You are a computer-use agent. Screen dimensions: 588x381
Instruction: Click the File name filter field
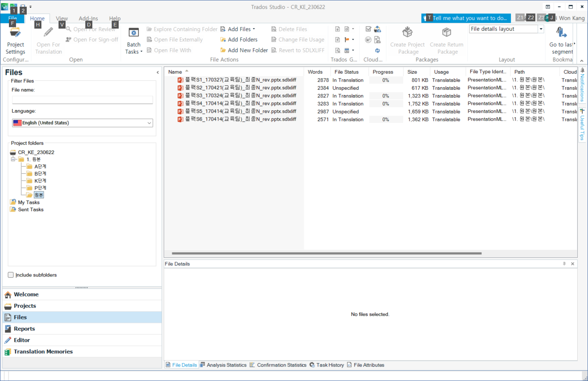[83, 100]
